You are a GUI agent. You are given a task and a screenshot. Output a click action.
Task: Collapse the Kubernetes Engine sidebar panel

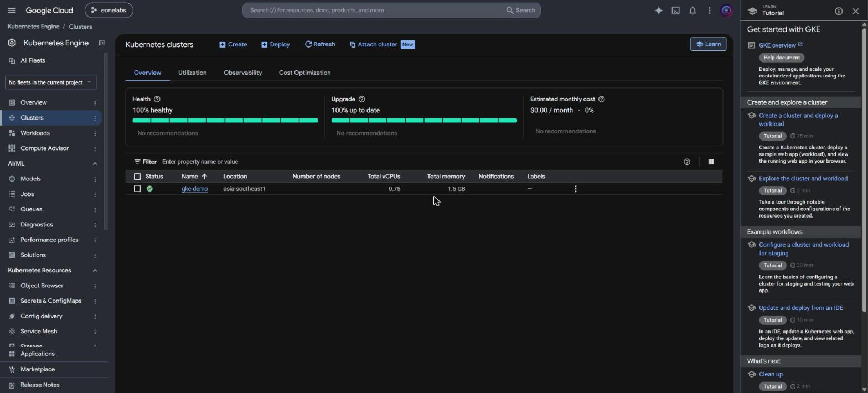point(101,43)
